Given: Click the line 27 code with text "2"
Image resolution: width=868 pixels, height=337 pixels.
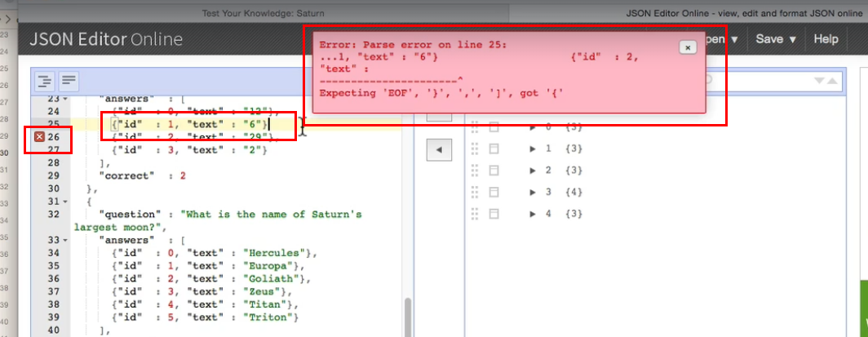Looking at the screenshot, I should [x=188, y=150].
